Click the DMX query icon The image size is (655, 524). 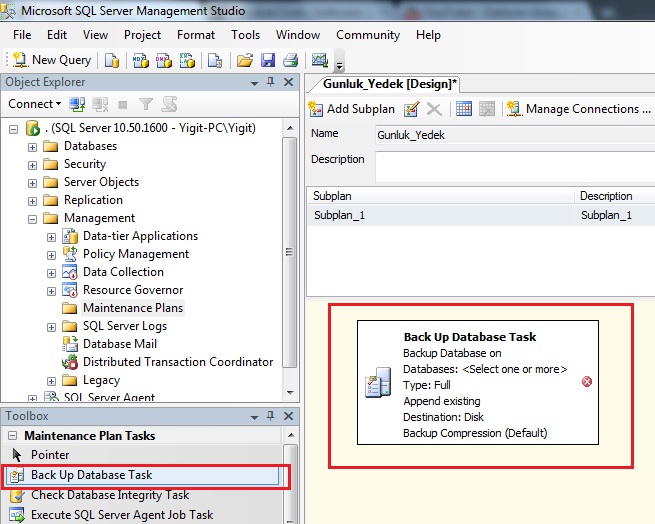tap(164, 60)
